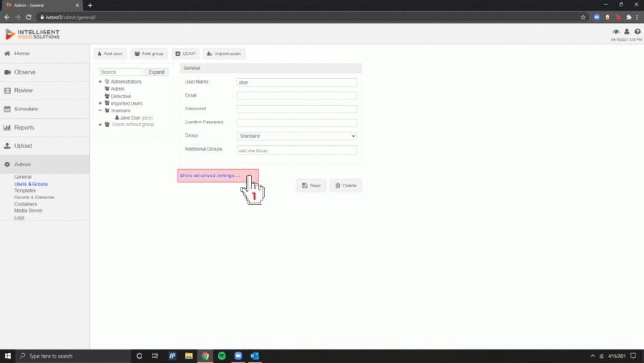644x363 pixels.
Task: Click the eye icon in the top header
Action: [x=615, y=32]
